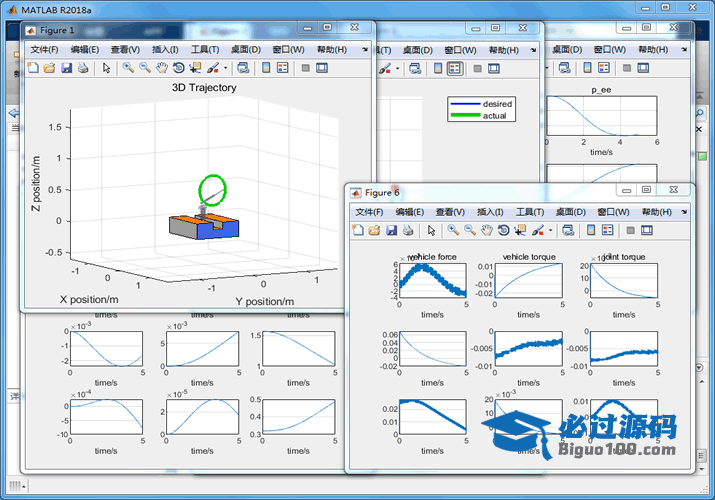Open 编辑(E) menu in Figure 1
The width and height of the screenshot is (715, 500).
85,49
